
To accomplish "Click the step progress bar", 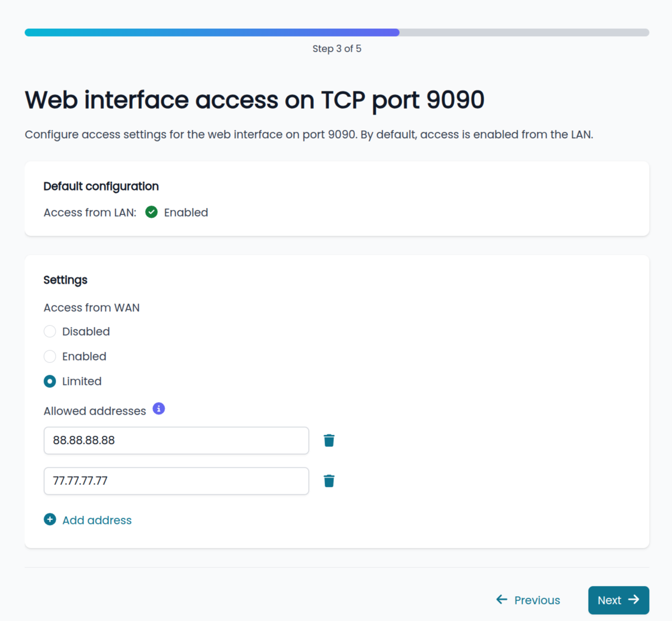I will tap(337, 32).
